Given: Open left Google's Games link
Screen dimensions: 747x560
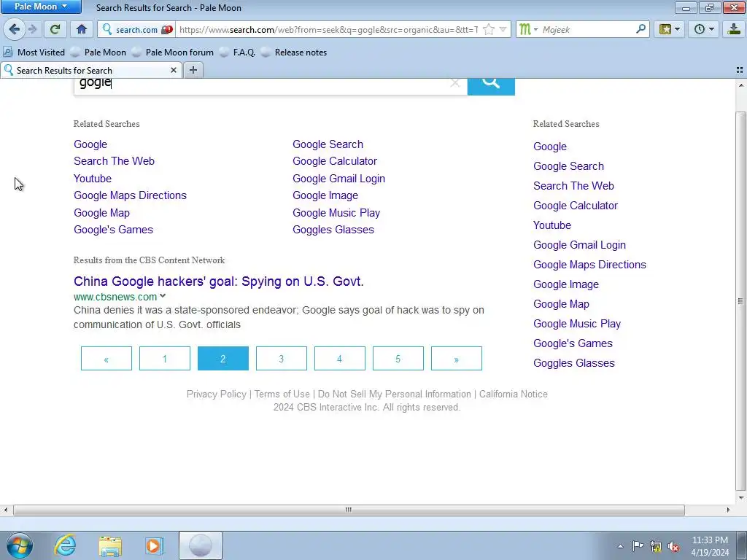Looking at the screenshot, I should [x=113, y=230].
